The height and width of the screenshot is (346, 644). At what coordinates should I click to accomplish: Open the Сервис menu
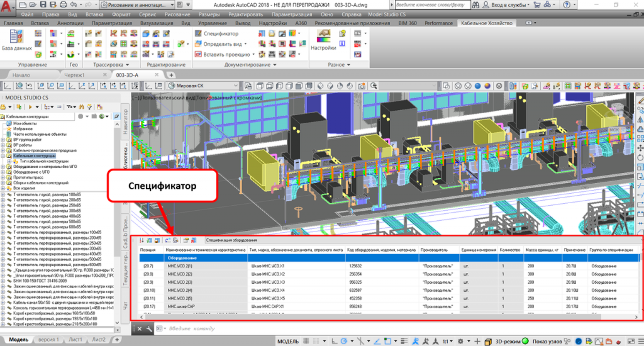147,14
